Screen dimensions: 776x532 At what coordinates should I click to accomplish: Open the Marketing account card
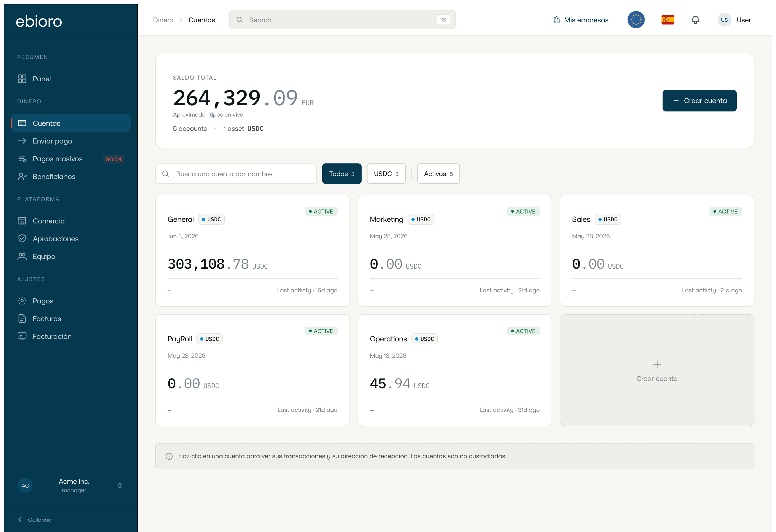pyautogui.click(x=455, y=251)
